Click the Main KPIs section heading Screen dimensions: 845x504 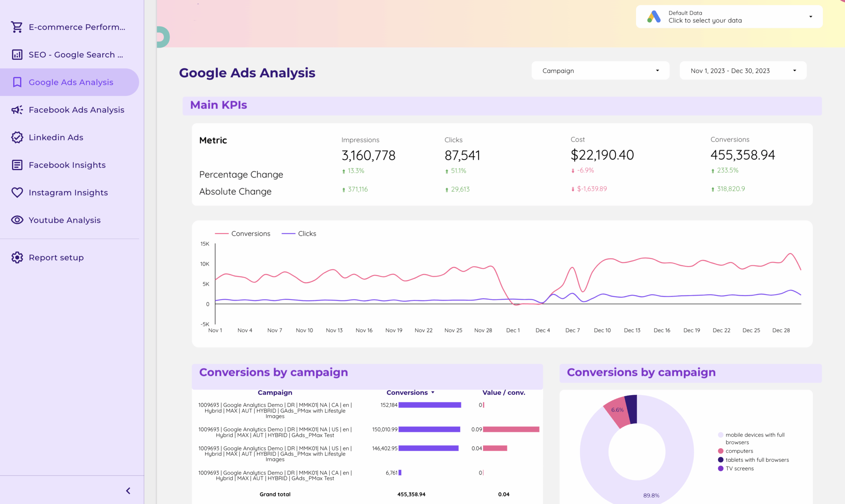pyautogui.click(x=219, y=105)
